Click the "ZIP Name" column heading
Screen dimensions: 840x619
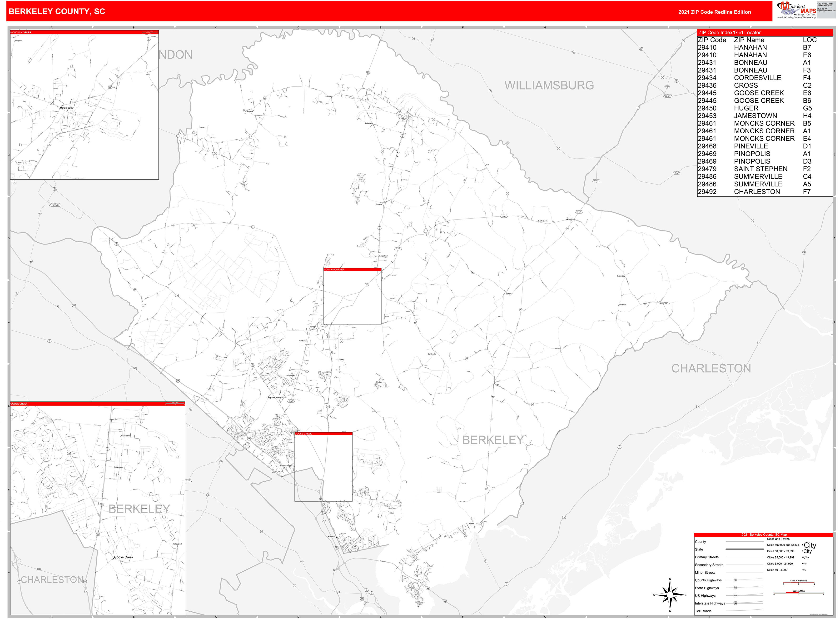point(749,40)
